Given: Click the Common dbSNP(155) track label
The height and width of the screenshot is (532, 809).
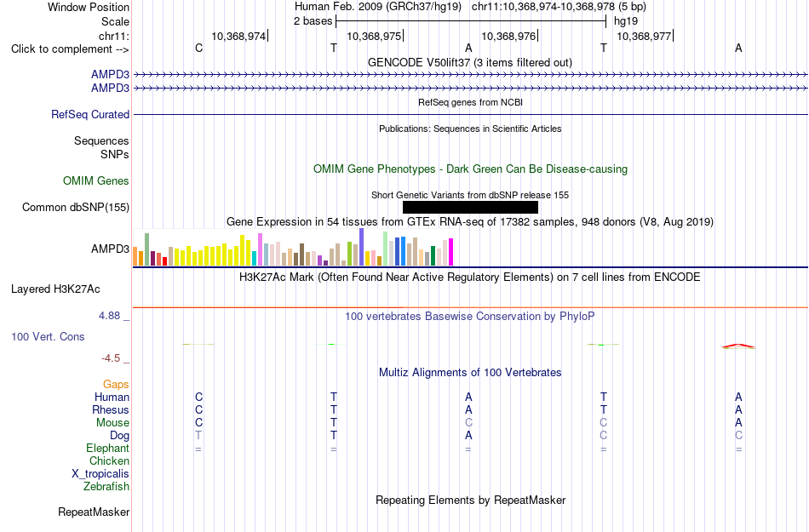Looking at the screenshot, I should 76,207.
